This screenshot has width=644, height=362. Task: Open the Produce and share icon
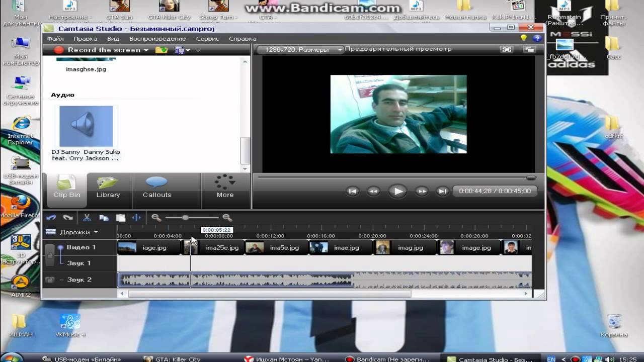(179, 50)
